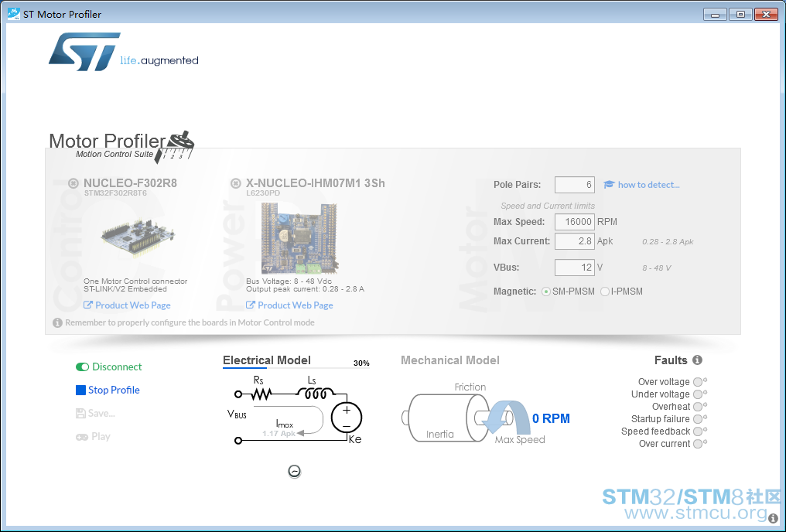Open the how to detect pole pairs link
This screenshot has height=532, width=786.
648,185
